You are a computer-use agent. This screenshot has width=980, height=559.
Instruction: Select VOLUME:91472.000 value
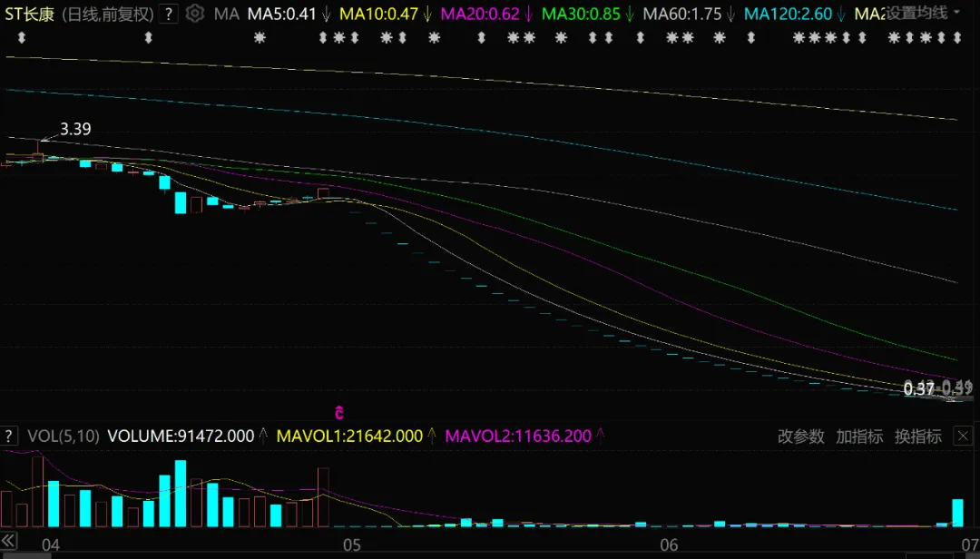(x=181, y=436)
